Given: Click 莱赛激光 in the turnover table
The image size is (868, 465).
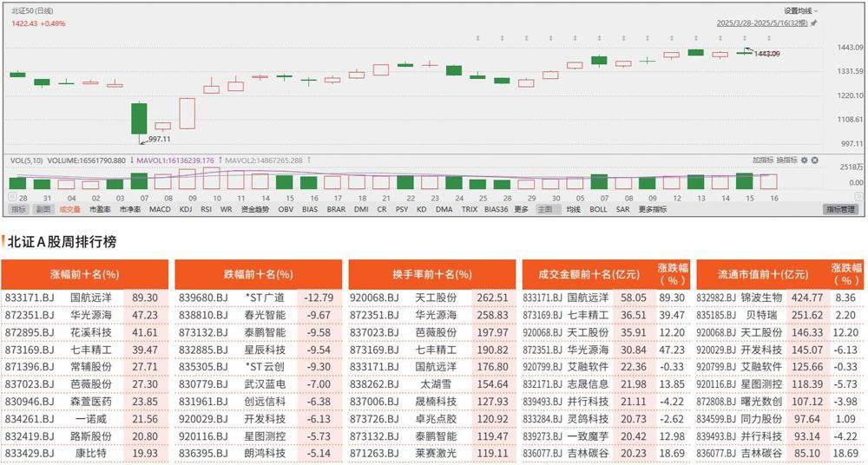Looking at the screenshot, I should 437,454.
